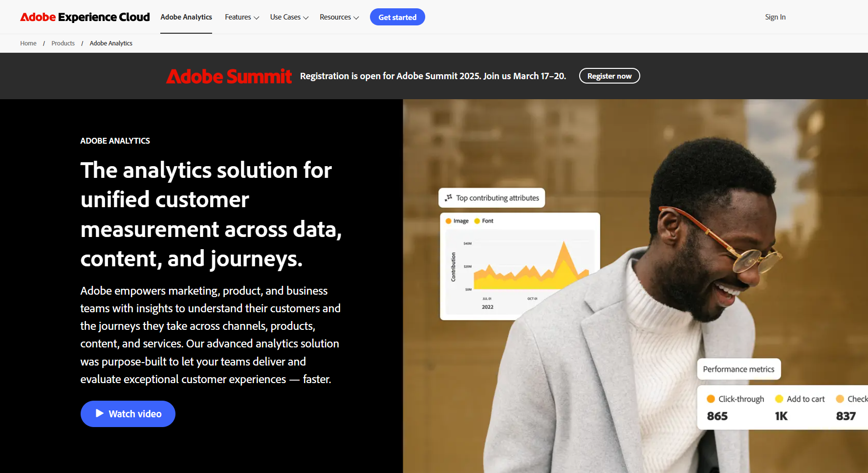
Task: Click the 1K add to cart value
Action: coord(781,416)
